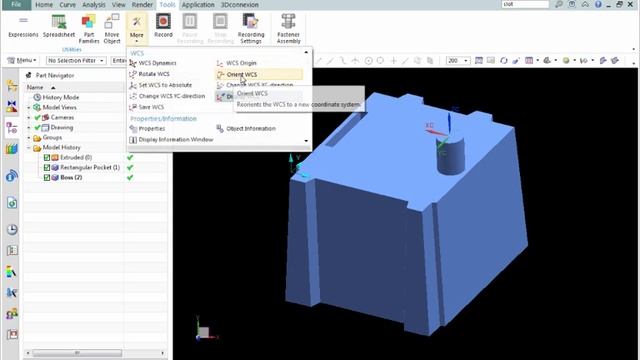Select the Move Object tool
This screenshot has width=640, height=360.
(x=111, y=29)
